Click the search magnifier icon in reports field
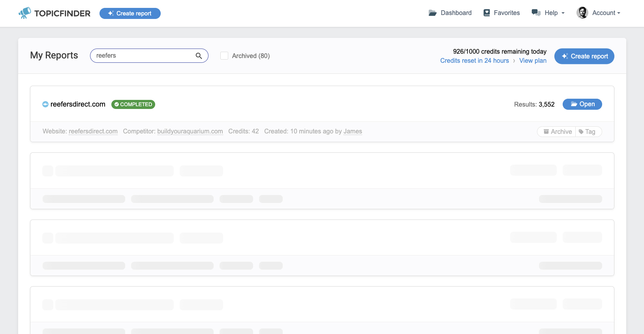 click(199, 56)
